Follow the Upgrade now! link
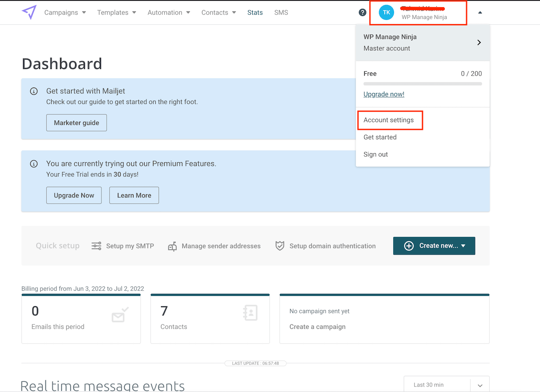 click(x=384, y=94)
